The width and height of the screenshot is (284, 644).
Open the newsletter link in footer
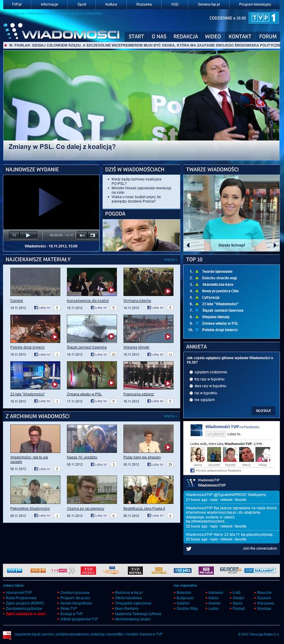[115, 634]
